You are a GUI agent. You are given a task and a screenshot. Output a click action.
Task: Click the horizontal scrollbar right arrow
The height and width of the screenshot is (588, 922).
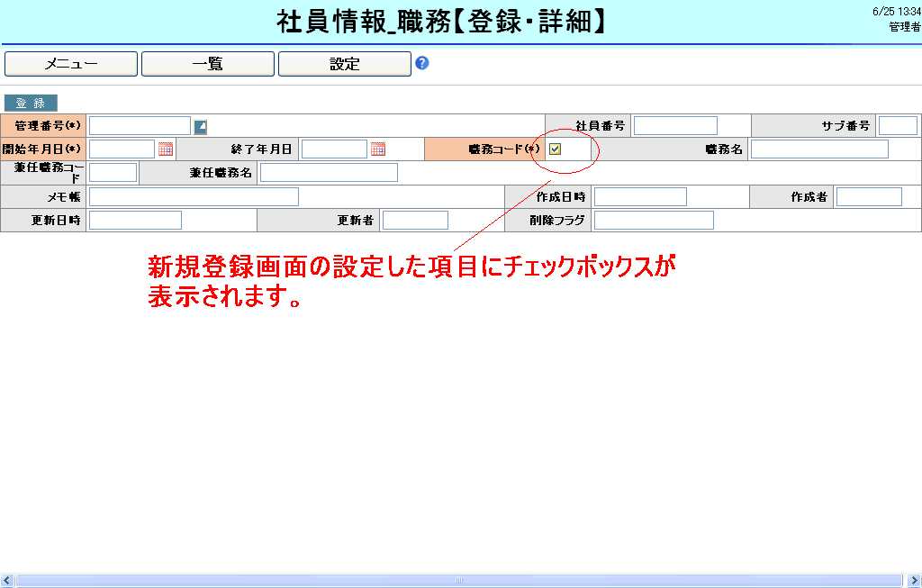(914, 581)
